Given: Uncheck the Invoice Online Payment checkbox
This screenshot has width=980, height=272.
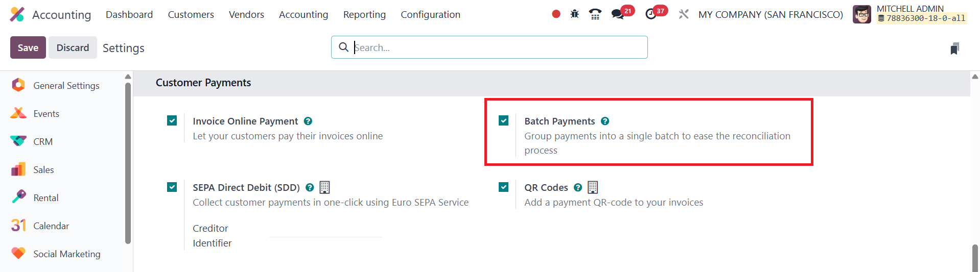Looking at the screenshot, I should 172,121.
